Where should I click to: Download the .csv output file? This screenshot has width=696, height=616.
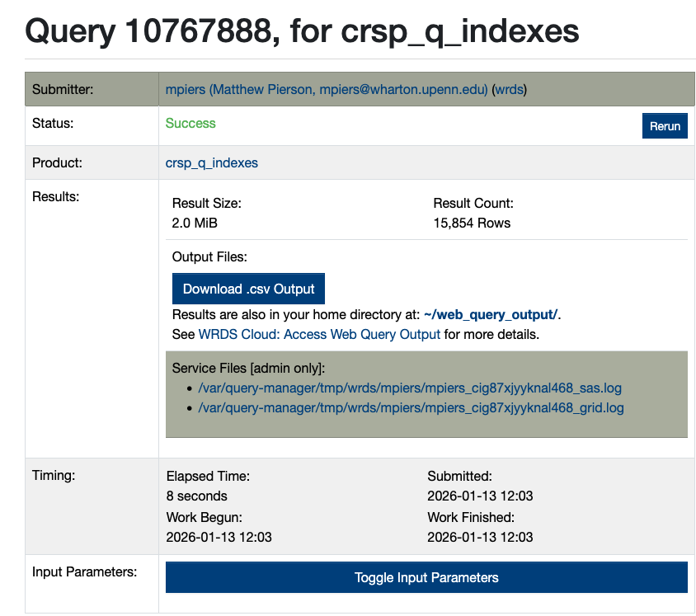coord(248,289)
